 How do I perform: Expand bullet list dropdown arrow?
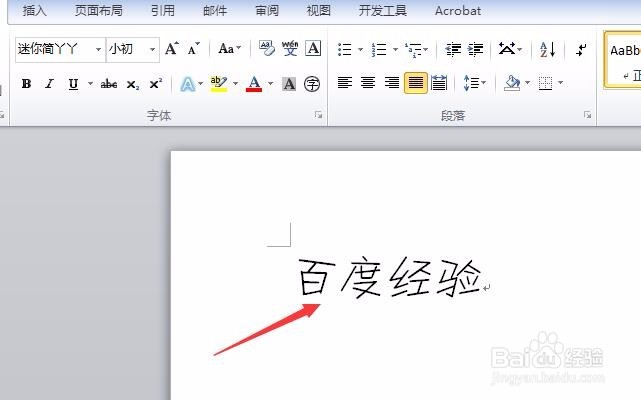click(x=360, y=49)
